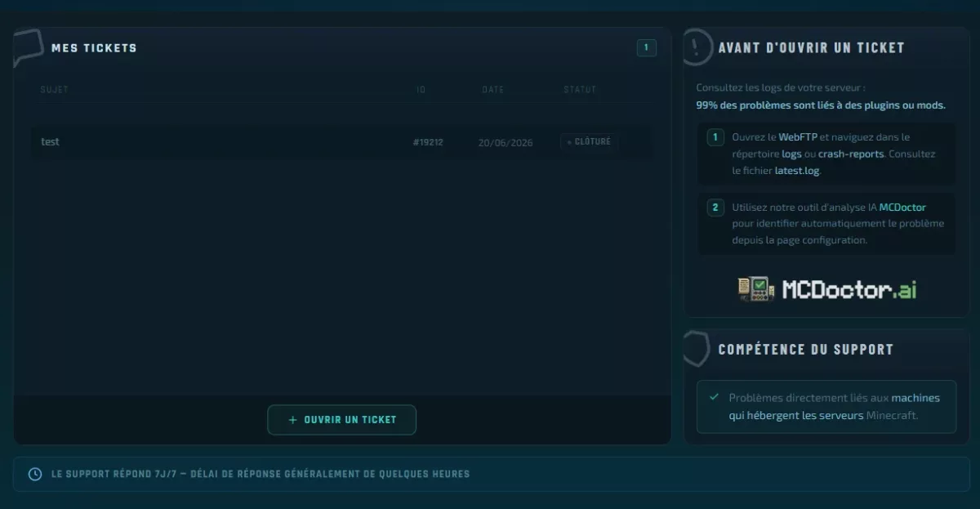Click the 99% des problèmes sentence
The image size is (980, 509).
point(821,105)
